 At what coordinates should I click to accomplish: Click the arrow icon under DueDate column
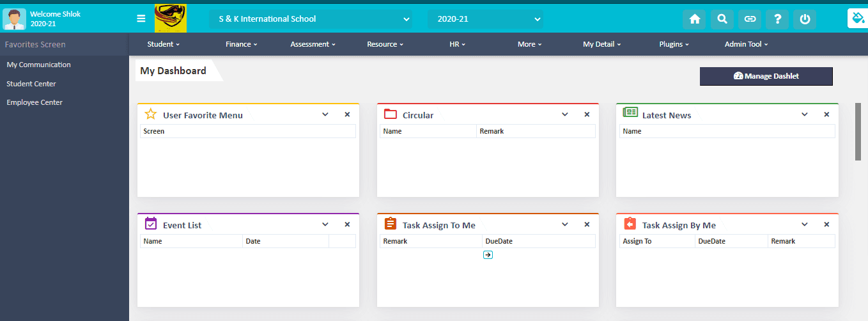[x=488, y=254]
